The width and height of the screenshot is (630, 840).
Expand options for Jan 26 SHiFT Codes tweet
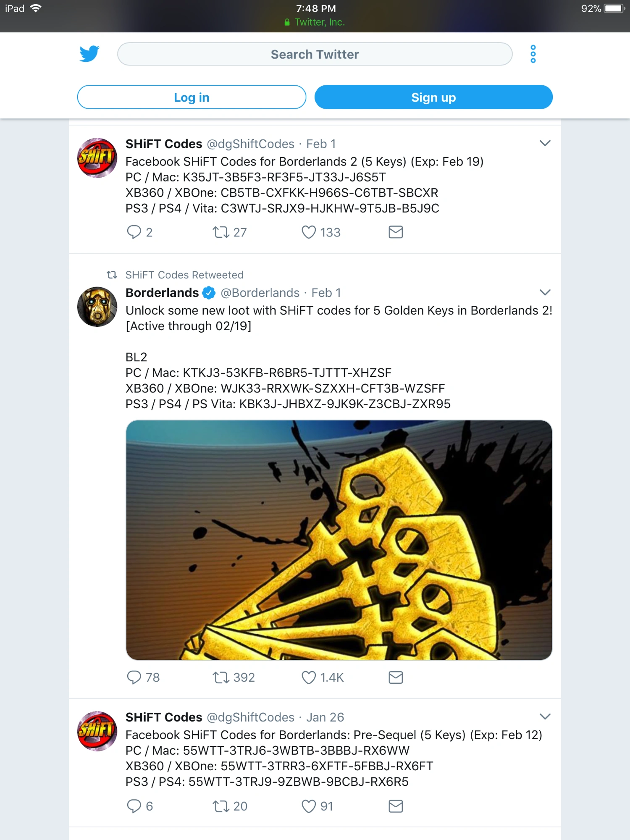[x=545, y=717]
